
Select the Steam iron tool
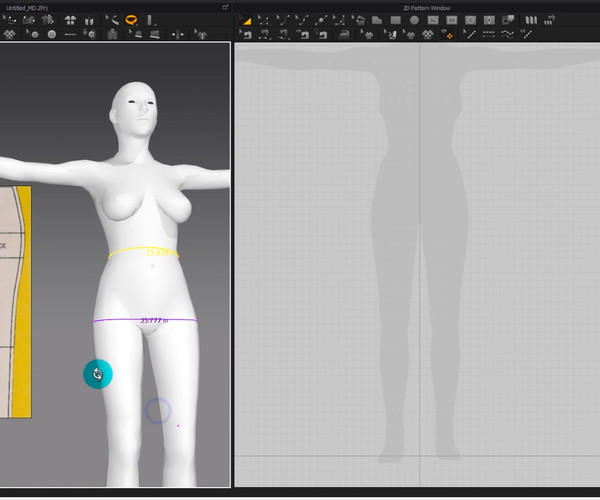pyautogui.click(x=344, y=34)
